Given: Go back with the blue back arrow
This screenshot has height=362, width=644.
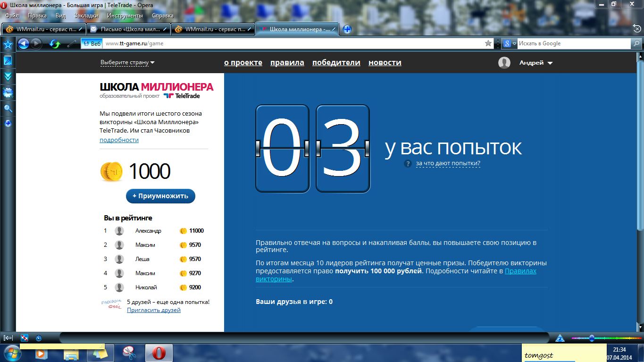Looking at the screenshot, I should pyautogui.click(x=23, y=43).
